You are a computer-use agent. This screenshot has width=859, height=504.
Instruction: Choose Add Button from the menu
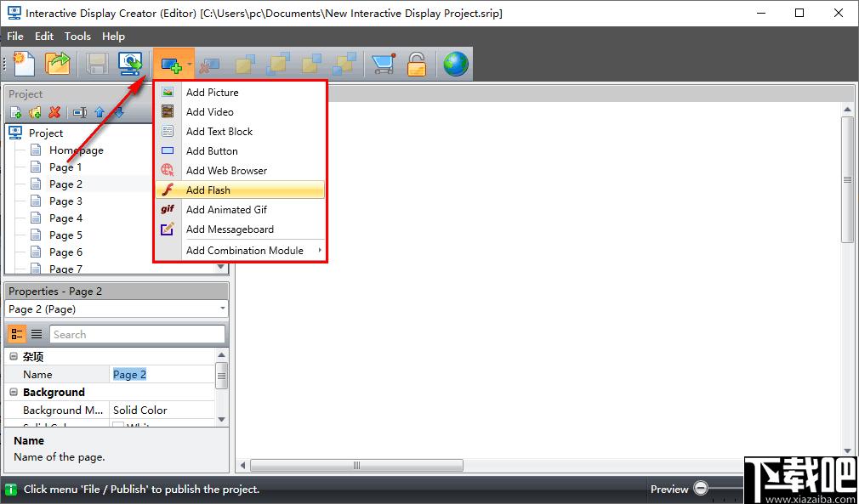(240, 151)
